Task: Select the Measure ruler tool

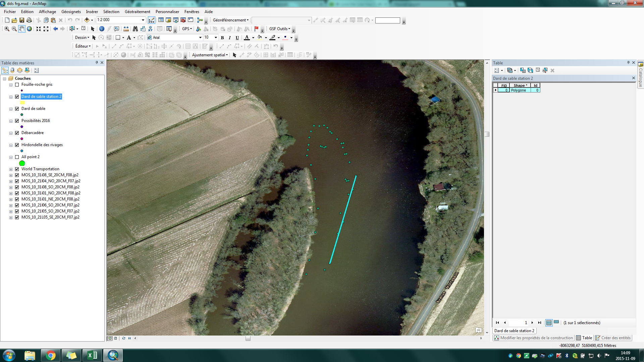Action: click(126, 29)
